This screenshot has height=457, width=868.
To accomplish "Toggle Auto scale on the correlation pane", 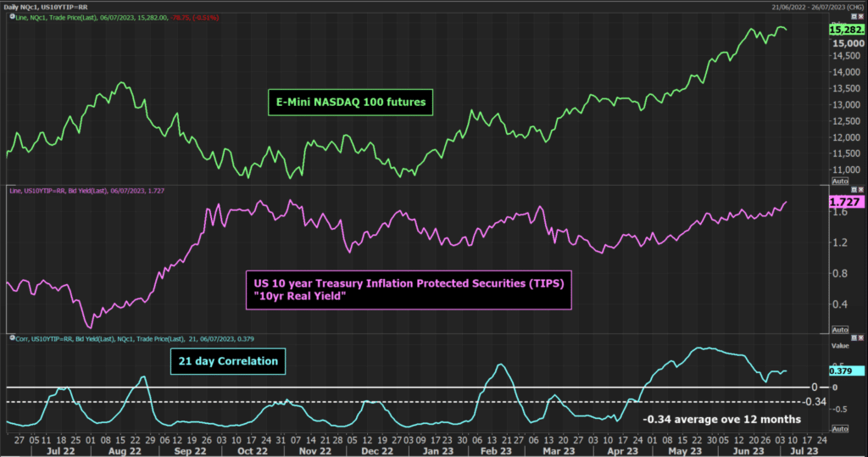I will (840, 429).
